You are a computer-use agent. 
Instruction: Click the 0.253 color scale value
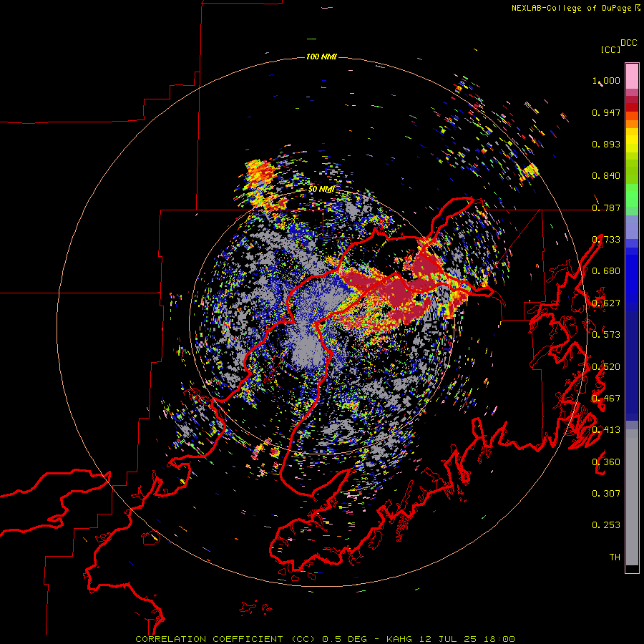[x=606, y=525]
